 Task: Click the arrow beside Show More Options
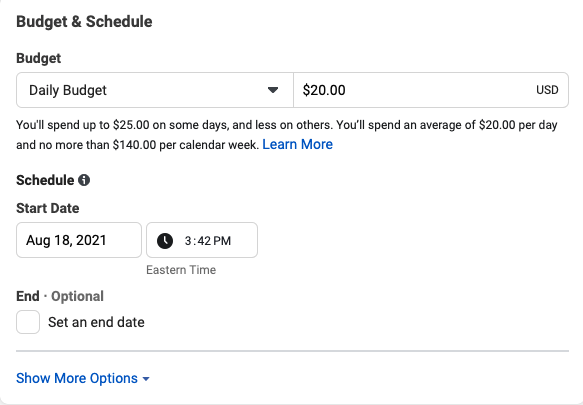[x=146, y=379]
